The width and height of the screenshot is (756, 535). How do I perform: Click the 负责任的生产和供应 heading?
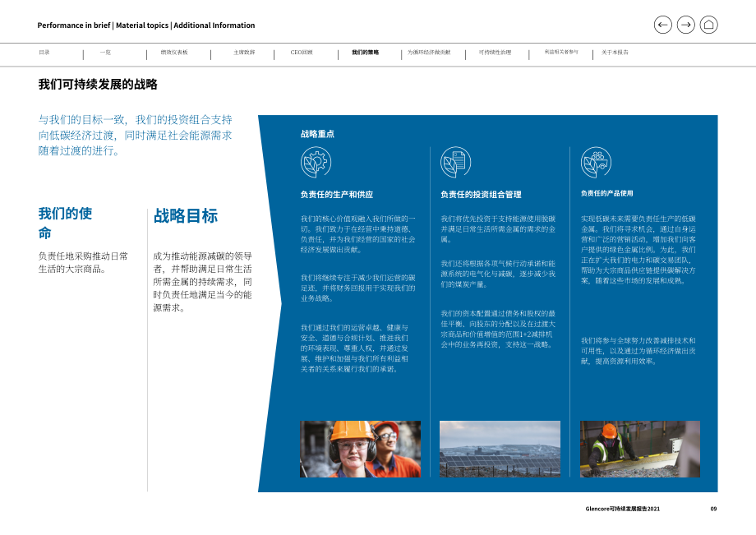point(337,195)
